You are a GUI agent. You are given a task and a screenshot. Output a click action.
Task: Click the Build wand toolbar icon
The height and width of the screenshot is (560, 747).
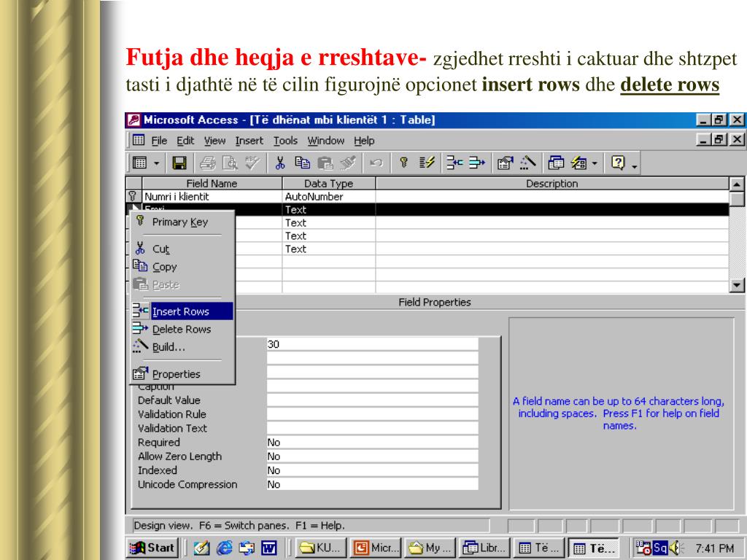(528, 163)
